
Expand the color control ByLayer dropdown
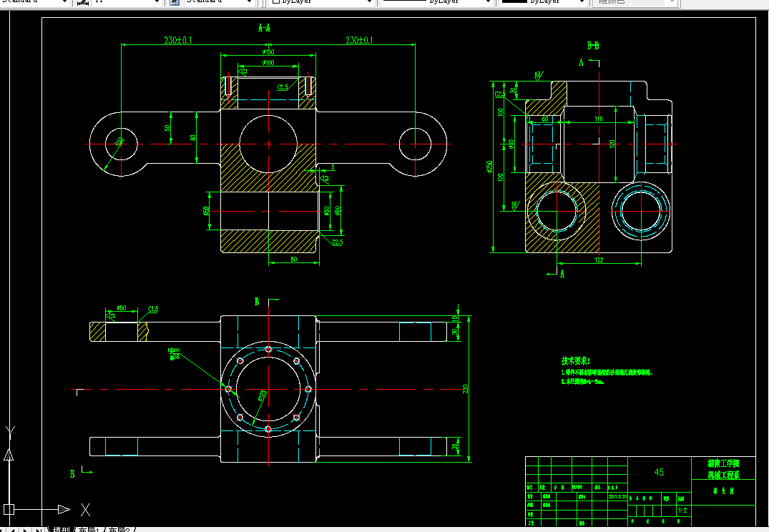(369, 2)
